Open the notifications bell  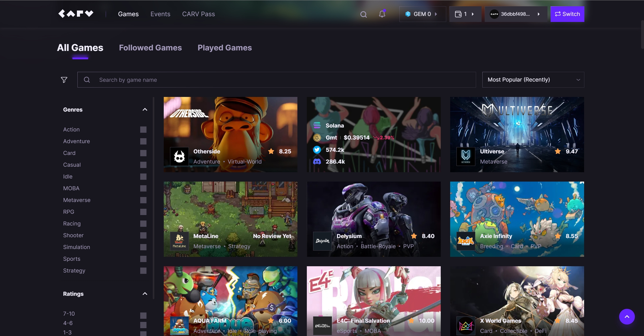click(x=382, y=14)
